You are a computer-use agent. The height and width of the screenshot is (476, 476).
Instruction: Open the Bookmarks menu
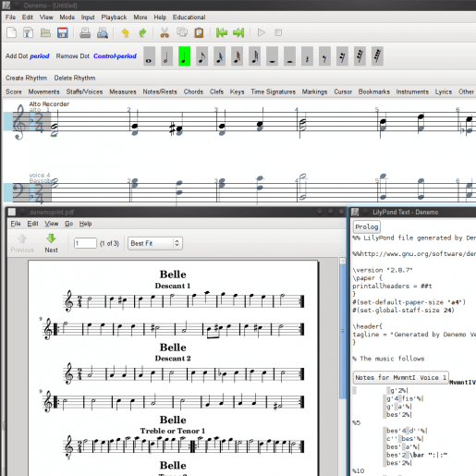(374, 92)
